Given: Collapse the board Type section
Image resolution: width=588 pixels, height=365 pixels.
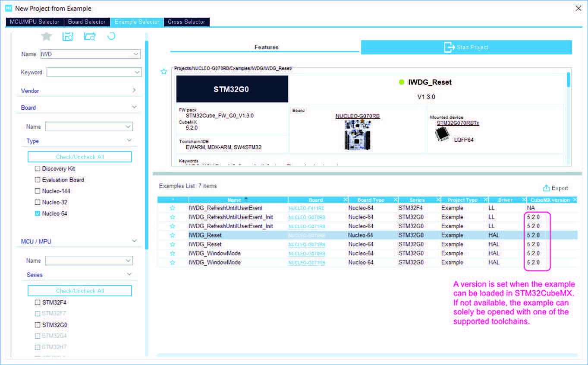Looking at the screenshot, I should [129, 140].
